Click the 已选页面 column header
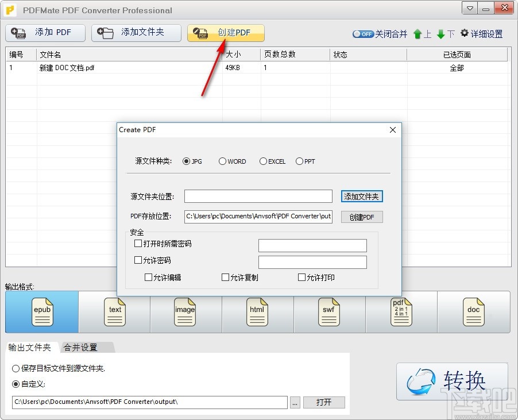 coord(457,55)
